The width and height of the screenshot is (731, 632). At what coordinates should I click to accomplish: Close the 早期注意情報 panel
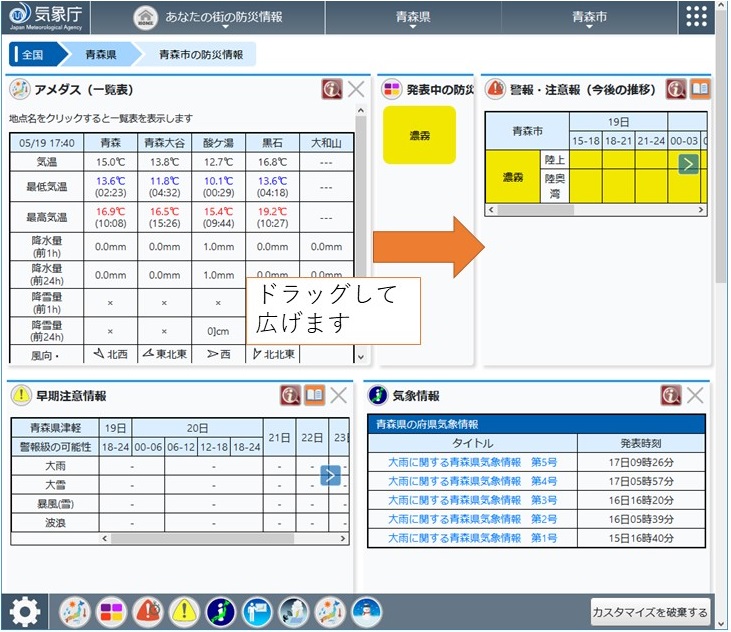pos(338,396)
